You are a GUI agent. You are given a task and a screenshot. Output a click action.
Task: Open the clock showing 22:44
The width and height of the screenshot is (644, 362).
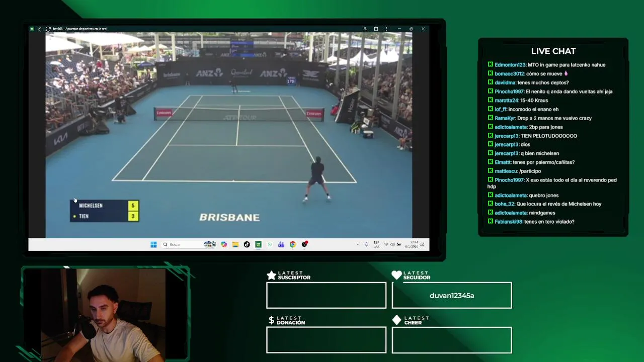point(411,244)
